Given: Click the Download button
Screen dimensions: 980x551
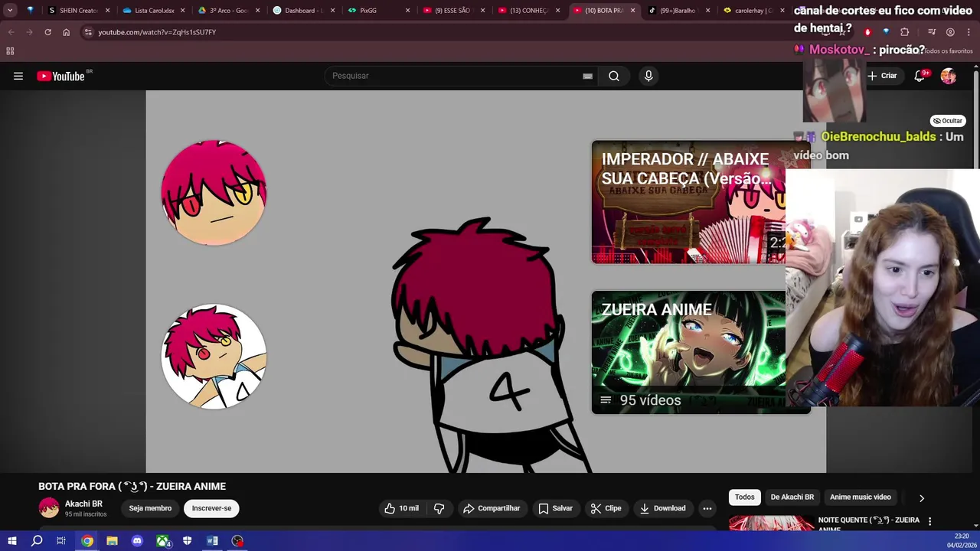Looking at the screenshot, I should [x=663, y=508].
